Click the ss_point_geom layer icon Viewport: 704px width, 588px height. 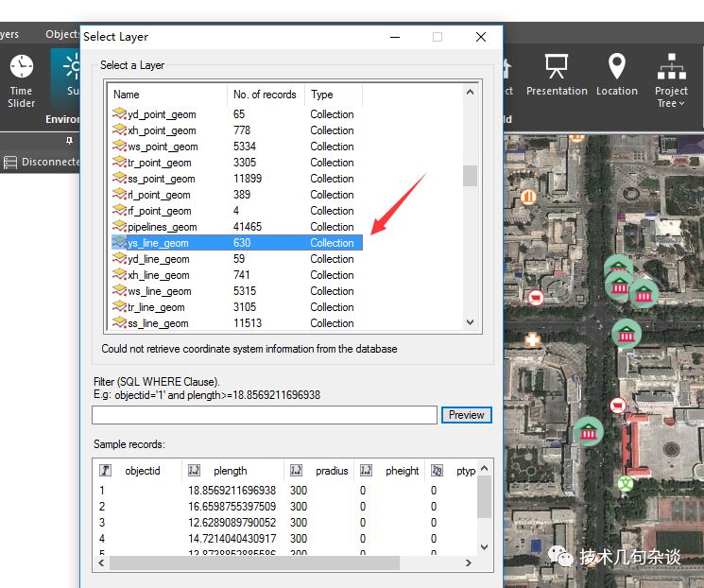[x=119, y=179]
